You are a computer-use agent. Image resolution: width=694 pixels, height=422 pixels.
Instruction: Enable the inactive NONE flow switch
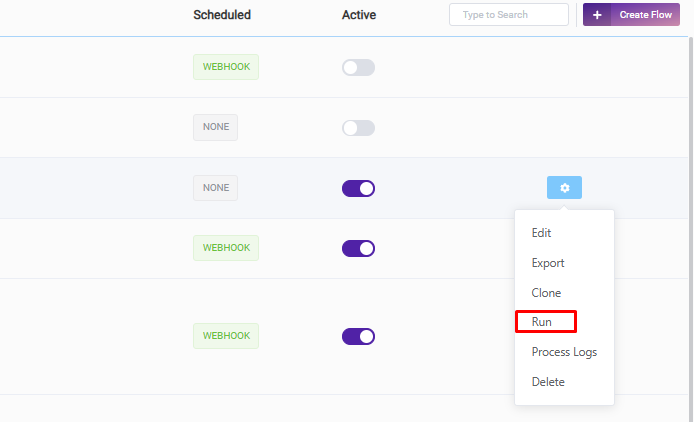(359, 128)
